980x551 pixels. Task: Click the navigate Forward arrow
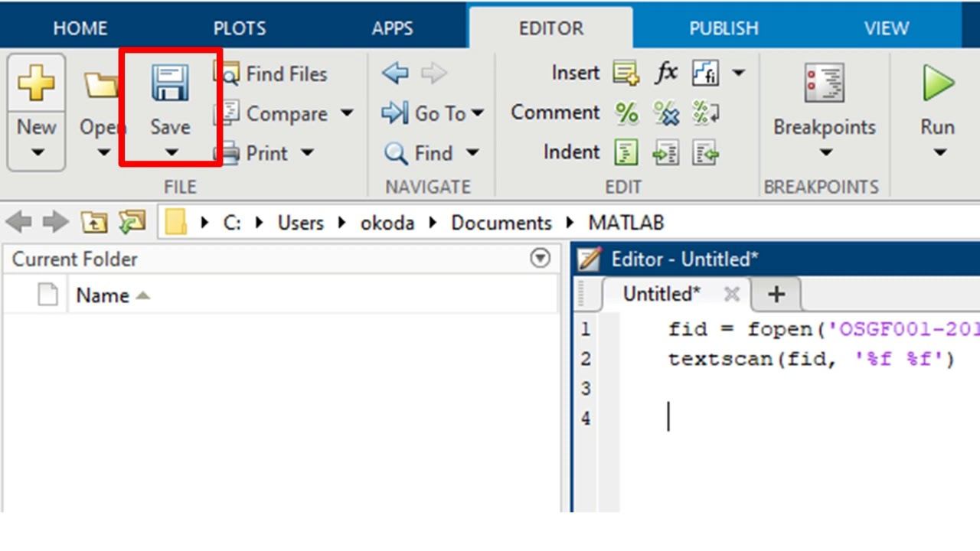pos(434,73)
